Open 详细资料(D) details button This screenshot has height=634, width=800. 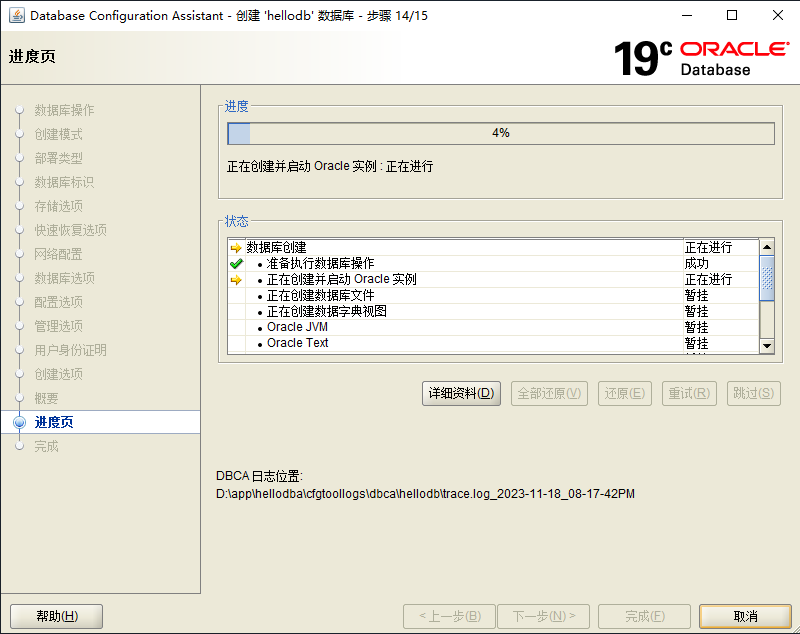[x=461, y=393]
